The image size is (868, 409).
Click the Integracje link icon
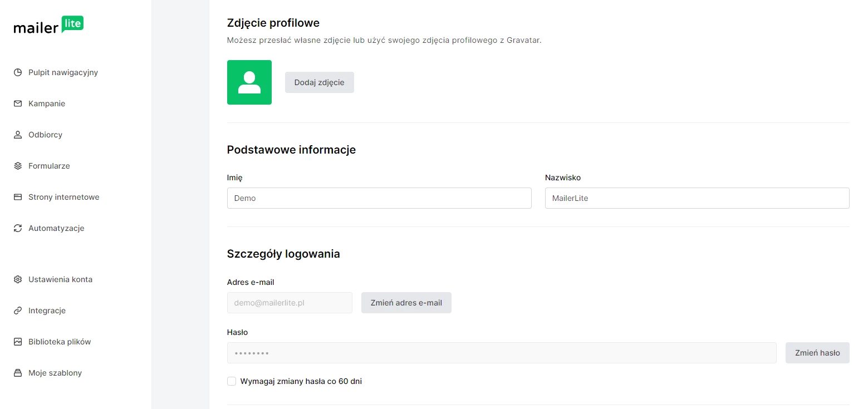(x=18, y=311)
